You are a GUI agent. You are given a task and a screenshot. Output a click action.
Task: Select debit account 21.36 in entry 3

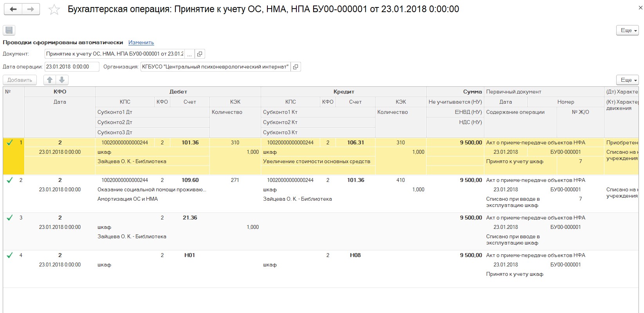(190, 218)
